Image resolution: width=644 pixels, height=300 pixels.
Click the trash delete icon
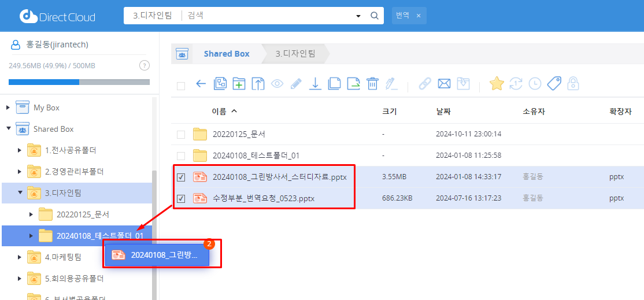tap(372, 84)
